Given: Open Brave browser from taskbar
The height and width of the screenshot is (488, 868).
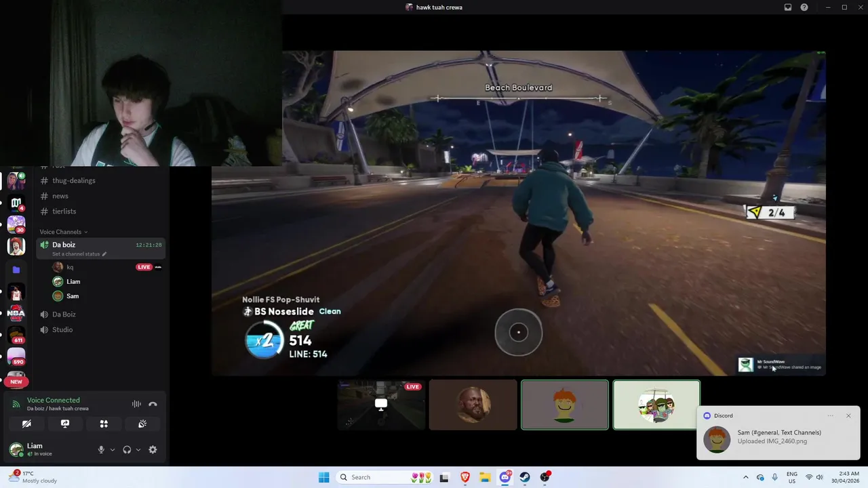Looking at the screenshot, I should 465,477.
